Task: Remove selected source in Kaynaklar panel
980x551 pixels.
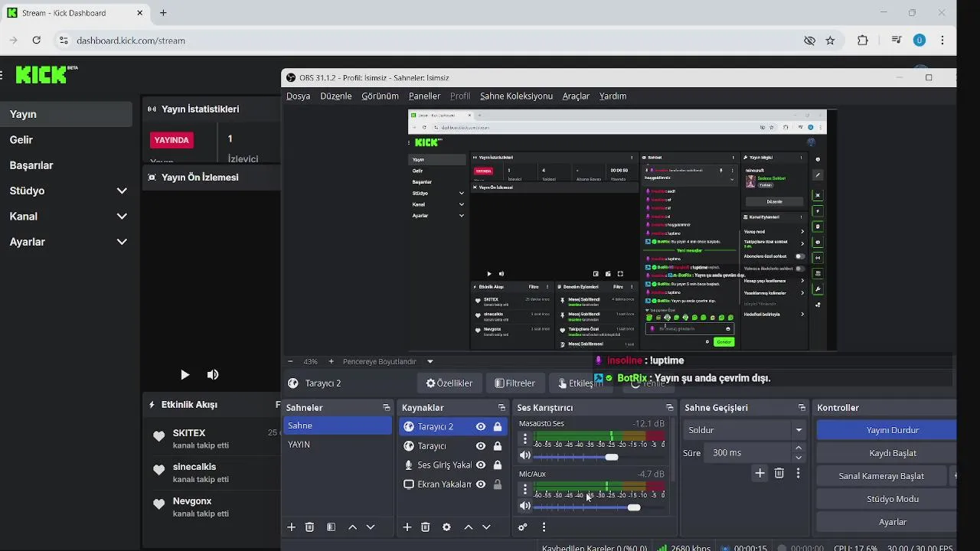Action: pyautogui.click(x=426, y=527)
